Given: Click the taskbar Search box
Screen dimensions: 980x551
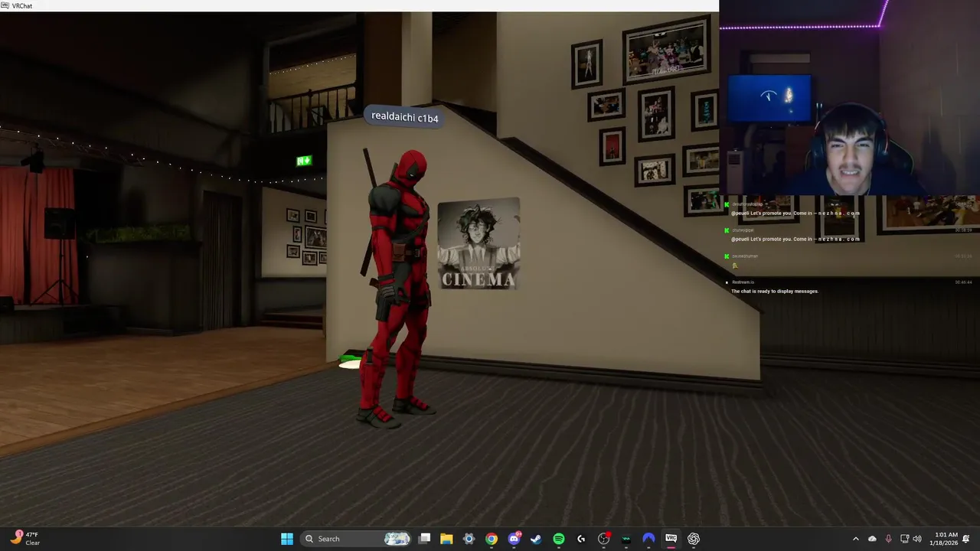Looking at the screenshot, I should [x=357, y=539].
